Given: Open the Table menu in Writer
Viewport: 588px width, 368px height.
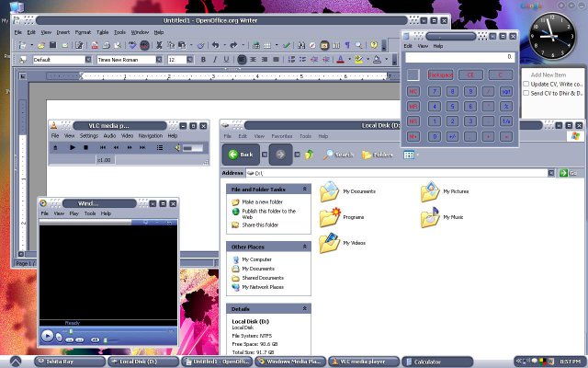Looking at the screenshot, I should click(102, 32).
